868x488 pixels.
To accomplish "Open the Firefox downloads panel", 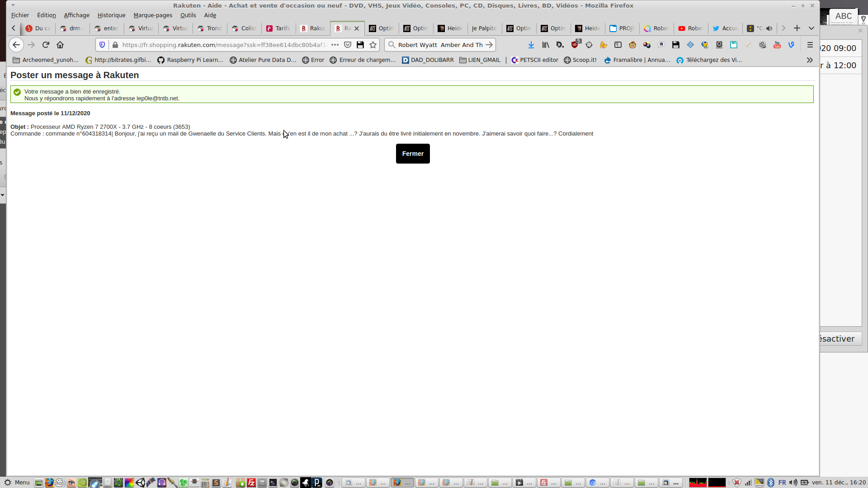I will (x=531, y=45).
